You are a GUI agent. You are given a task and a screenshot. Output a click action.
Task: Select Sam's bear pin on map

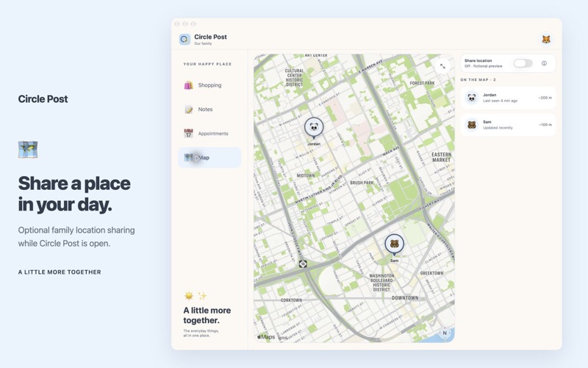(394, 244)
